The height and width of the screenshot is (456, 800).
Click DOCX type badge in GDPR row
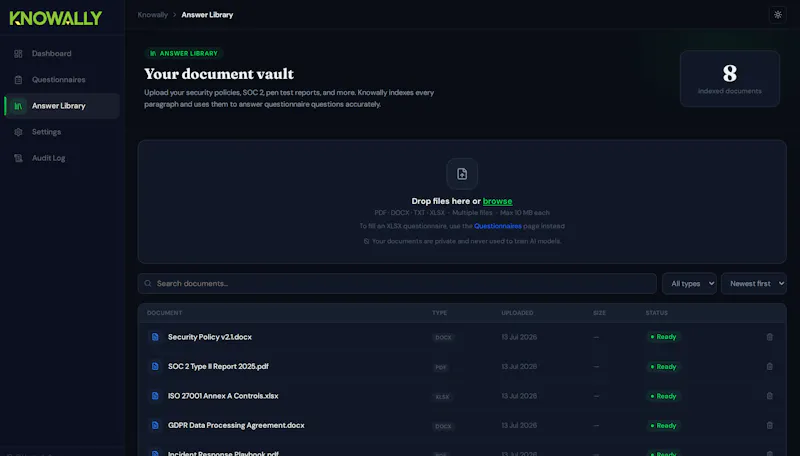(443, 426)
